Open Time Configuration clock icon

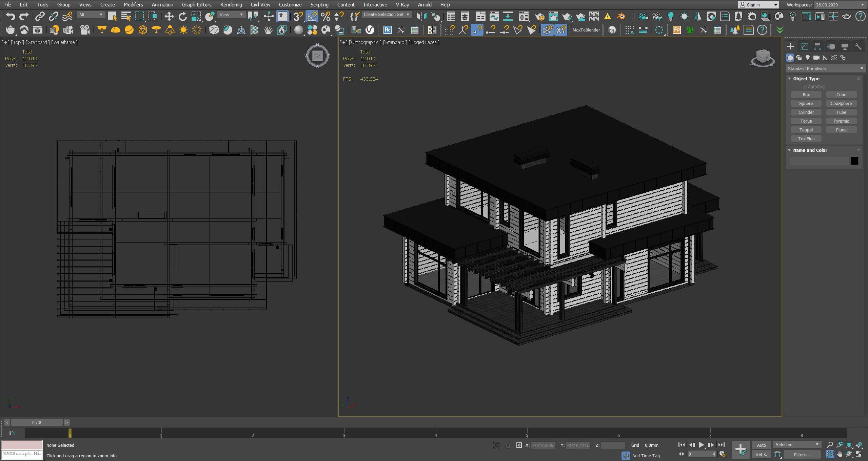723,454
